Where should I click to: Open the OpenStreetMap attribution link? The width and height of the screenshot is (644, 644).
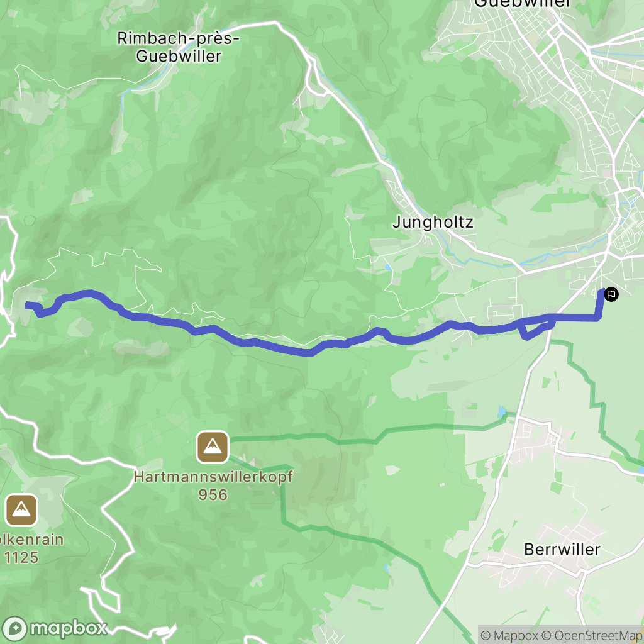click(x=592, y=635)
